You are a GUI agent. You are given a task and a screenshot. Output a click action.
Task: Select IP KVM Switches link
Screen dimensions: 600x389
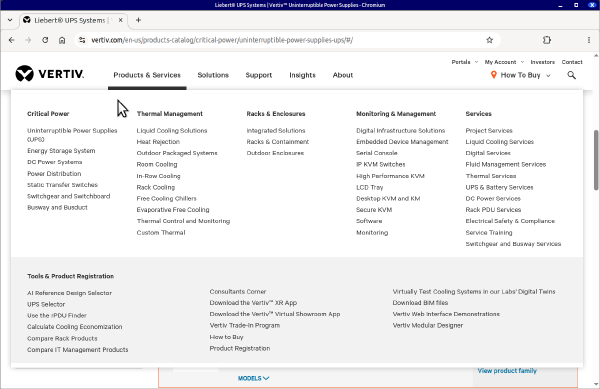click(381, 164)
